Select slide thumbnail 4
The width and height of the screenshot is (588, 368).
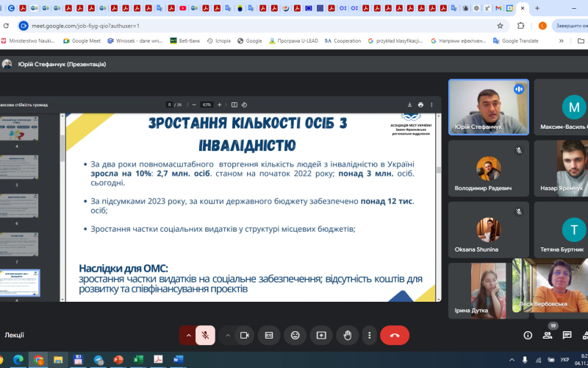[x=19, y=128]
